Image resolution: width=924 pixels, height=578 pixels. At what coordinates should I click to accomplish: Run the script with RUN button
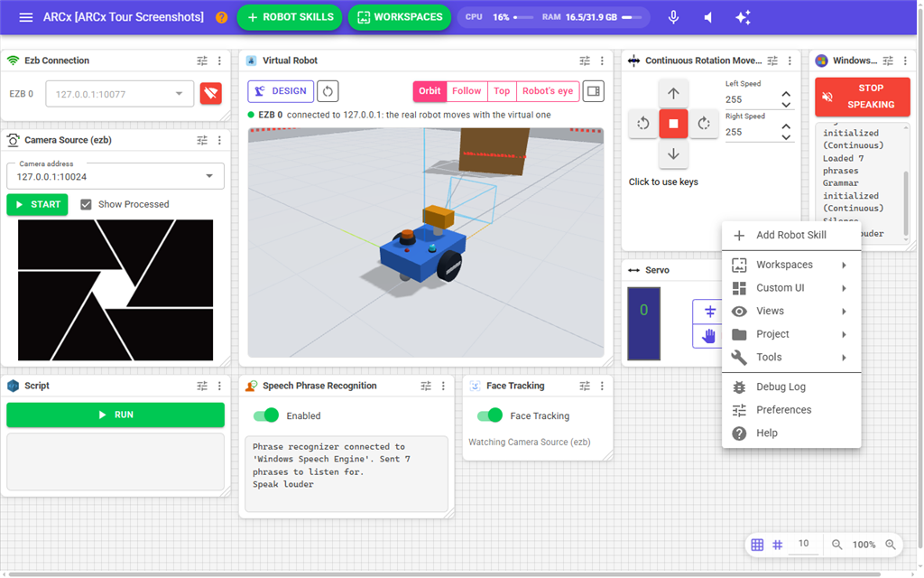115,415
